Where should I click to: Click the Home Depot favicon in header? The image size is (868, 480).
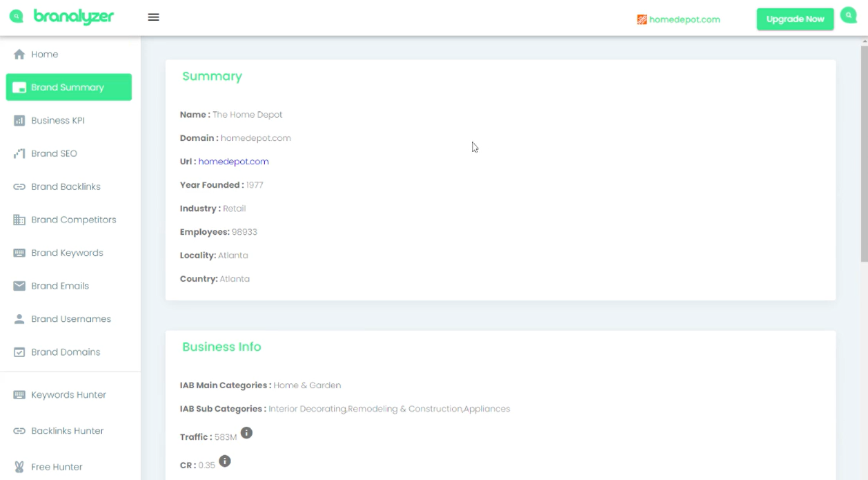642,19
